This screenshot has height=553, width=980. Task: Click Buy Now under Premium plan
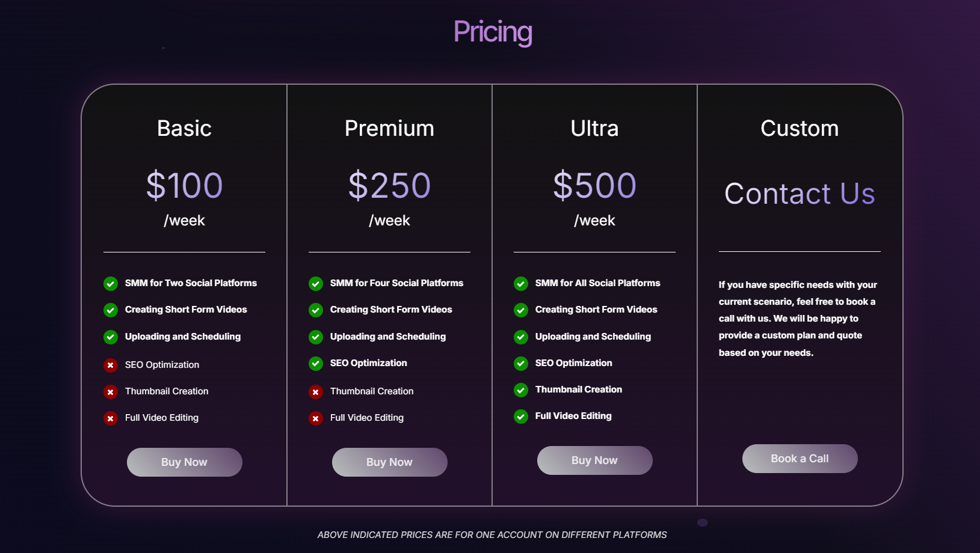(389, 462)
